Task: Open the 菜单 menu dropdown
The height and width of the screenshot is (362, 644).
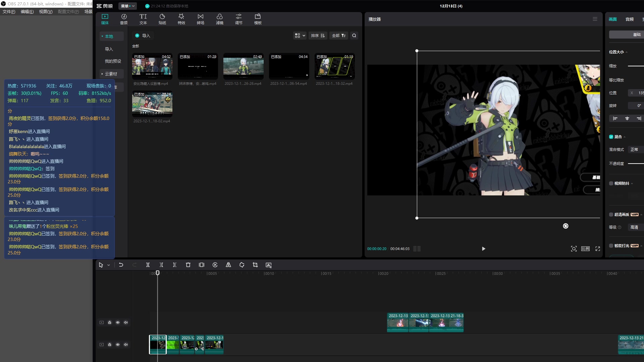Action: tap(127, 6)
